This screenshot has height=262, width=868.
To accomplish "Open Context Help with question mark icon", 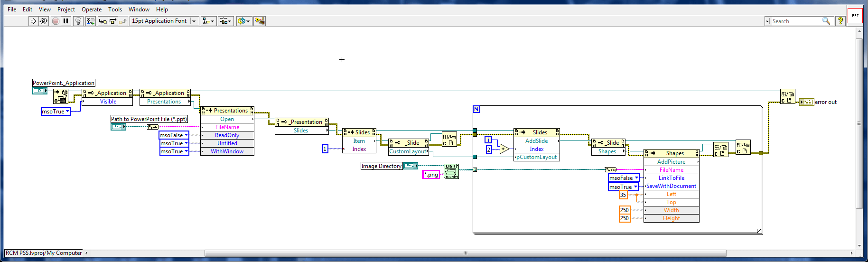I will (x=840, y=21).
